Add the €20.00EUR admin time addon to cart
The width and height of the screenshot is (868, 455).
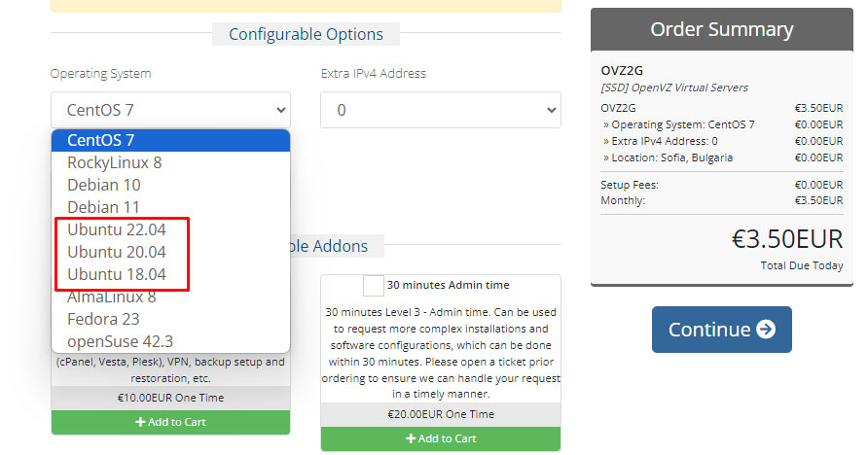tap(441, 438)
